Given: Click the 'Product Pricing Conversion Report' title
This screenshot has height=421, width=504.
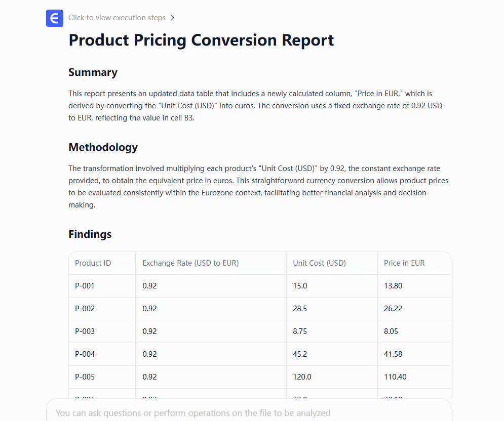Looking at the screenshot, I should click(x=201, y=40).
